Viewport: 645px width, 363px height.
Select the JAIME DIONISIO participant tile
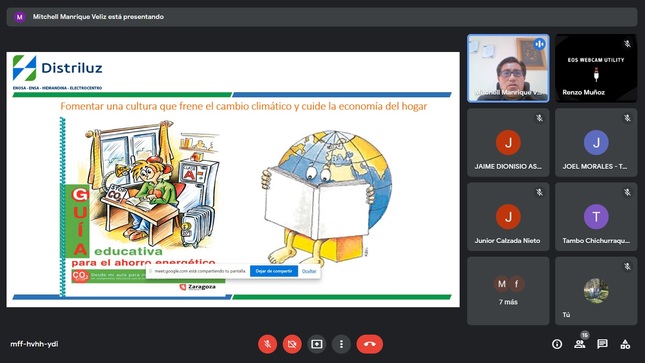(508, 142)
